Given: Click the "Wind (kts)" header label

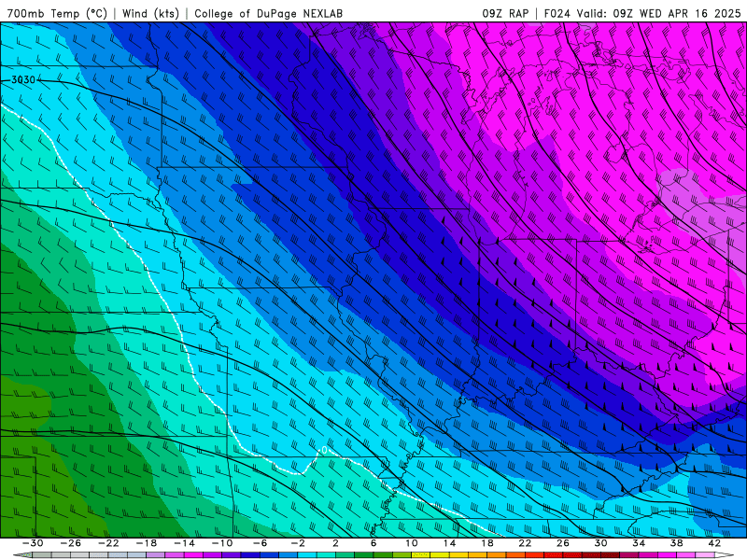Looking at the screenshot, I should click(150, 13).
